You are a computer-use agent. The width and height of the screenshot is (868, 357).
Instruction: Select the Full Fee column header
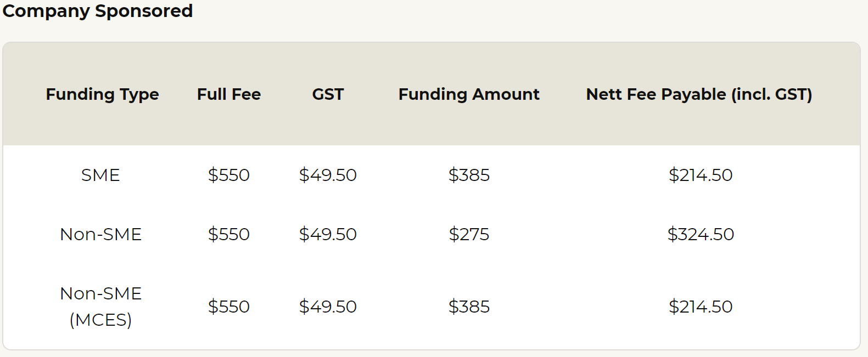tap(229, 94)
